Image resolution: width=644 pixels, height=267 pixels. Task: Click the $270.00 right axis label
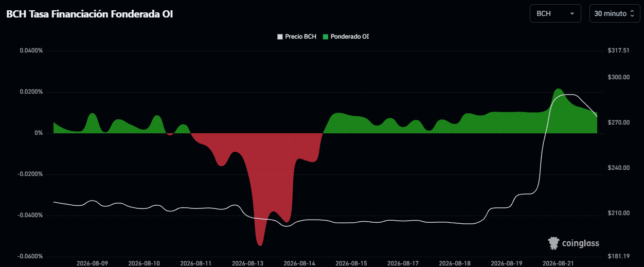pyautogui.click(x=618, y=122)
